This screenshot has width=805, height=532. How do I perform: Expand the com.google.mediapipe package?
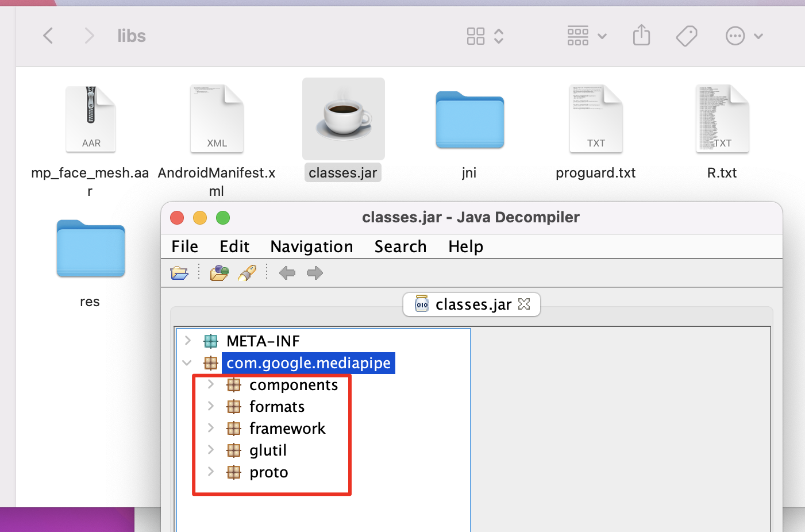click(x=186, y=363)
